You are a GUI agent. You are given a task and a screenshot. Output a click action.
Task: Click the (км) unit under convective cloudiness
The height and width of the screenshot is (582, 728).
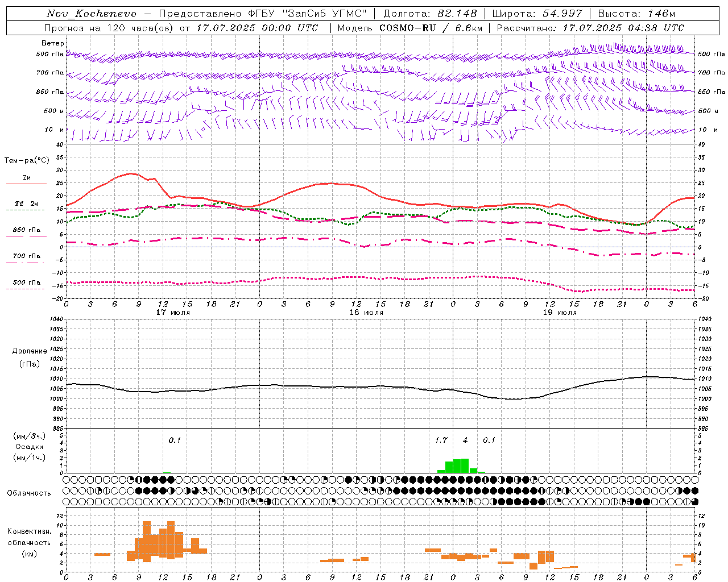coord(29,554)
